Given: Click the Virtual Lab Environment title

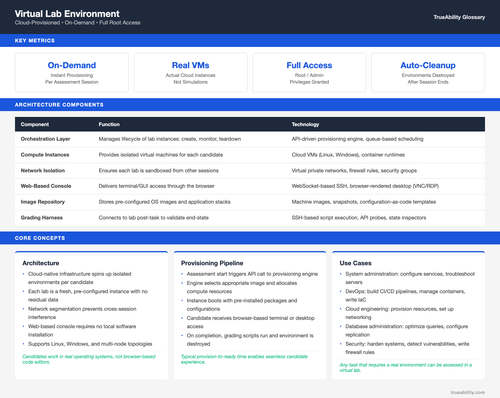Looking at the screenshot, I should click(67, 14).
